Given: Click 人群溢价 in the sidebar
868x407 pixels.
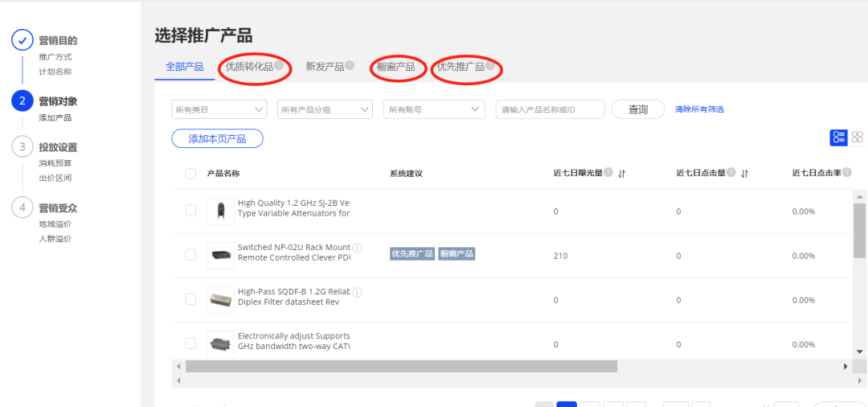Looking at the screenshot, I should (x=55, y=239).
